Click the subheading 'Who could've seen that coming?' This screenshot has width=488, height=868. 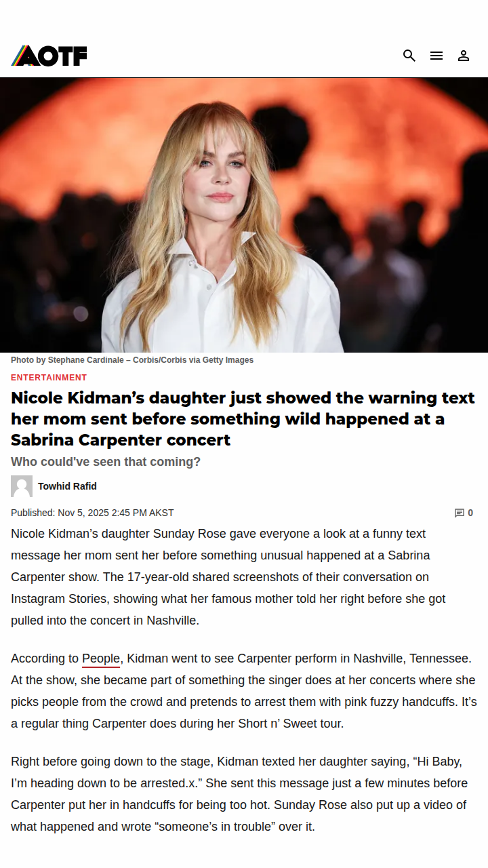(x=106, y=462)
